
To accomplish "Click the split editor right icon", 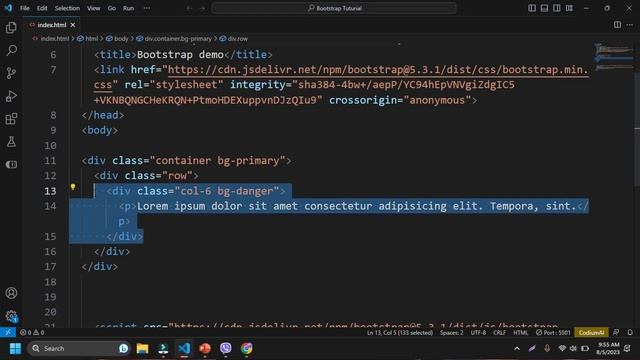I will [617, 25].
